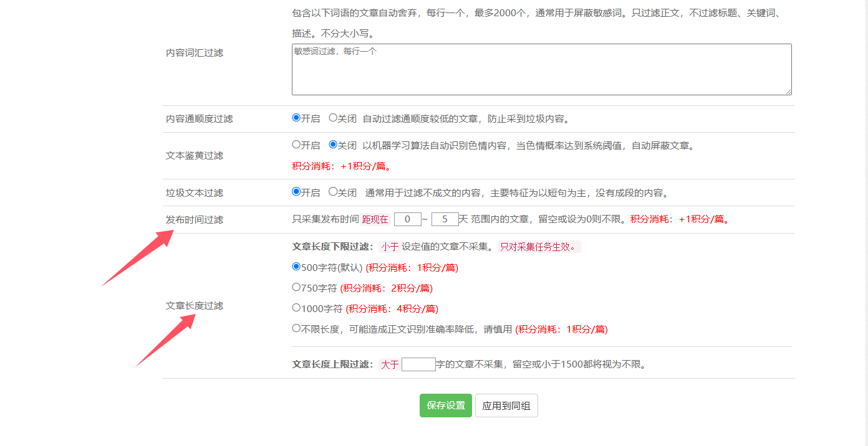The image size is (868, 446).
Task: Select the 不限长度 unlimited length option
Action: tap(296, 328)
